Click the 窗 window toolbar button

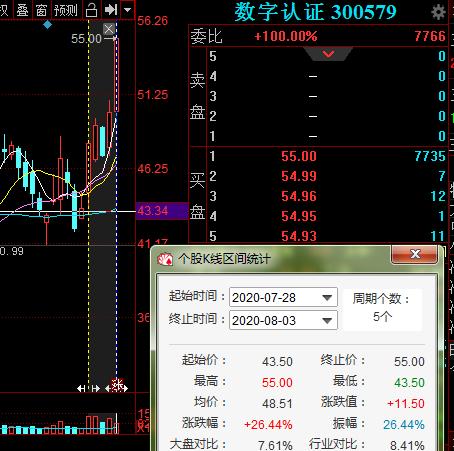(41, 10)
